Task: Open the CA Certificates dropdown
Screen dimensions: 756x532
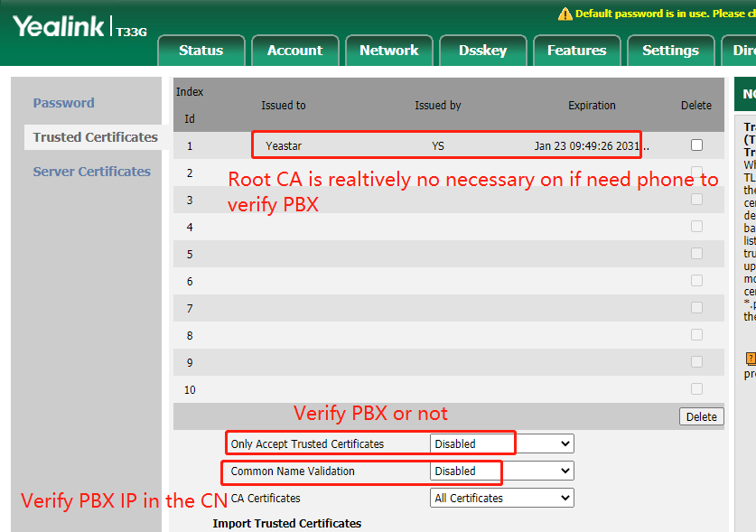Action: click(502, 498)
